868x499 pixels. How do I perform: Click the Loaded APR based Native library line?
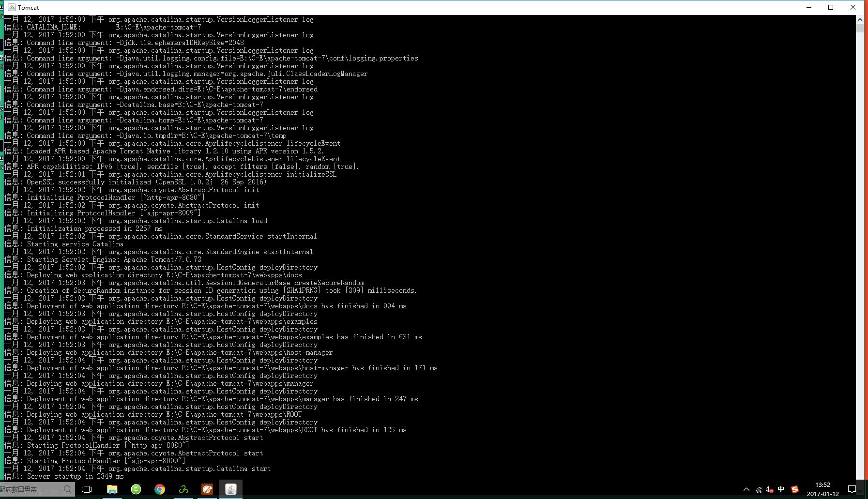164,151
